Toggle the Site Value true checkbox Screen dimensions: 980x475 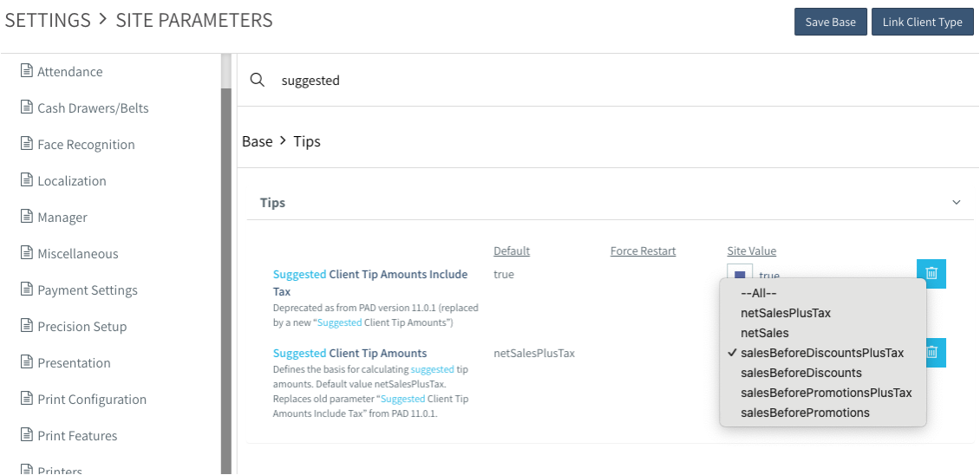[x=739, y=275]
